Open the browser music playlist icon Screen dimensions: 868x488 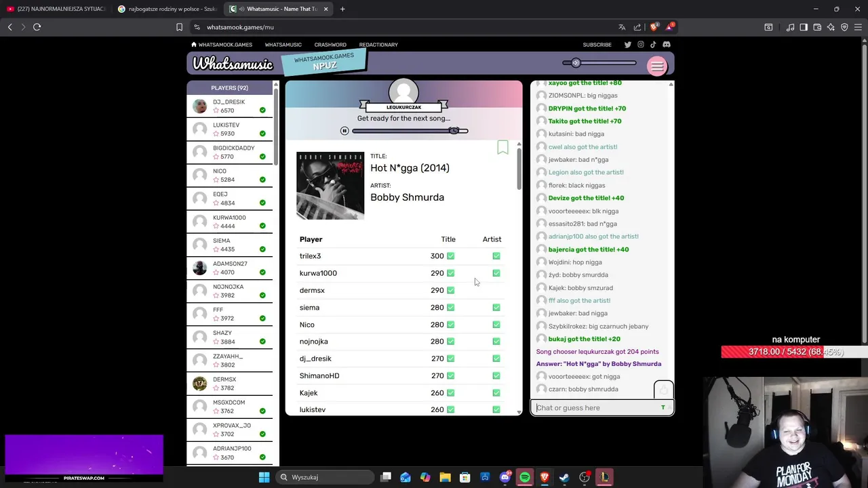790,27
